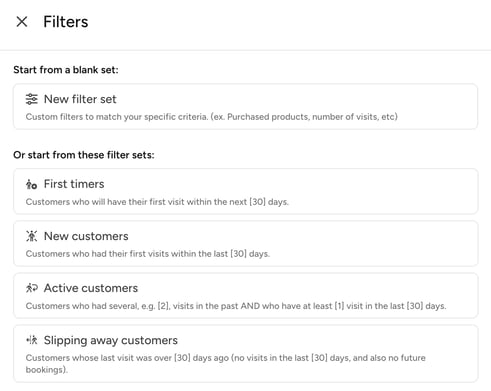Click the custom filters description text
This screenshot has width=491, height=391.
coord(212,117)
